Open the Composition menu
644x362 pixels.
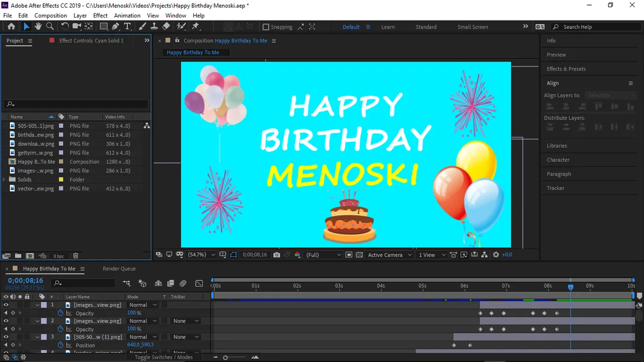51,16
